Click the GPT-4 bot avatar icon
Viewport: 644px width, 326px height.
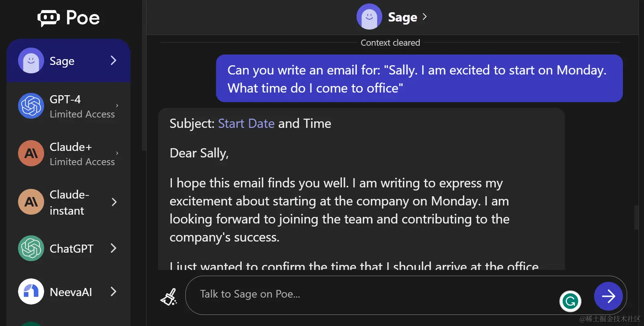(x=31, y=106)
